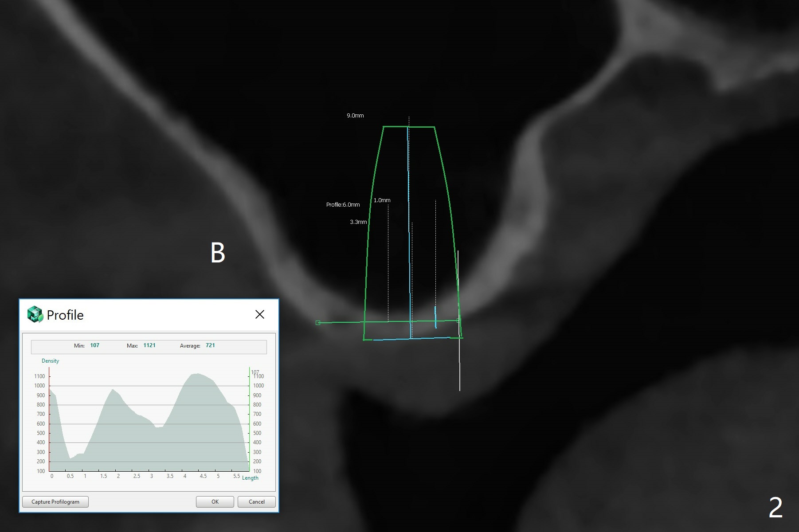The height and width of the screenshot is (532, 799).
Task: Pick the 3.3mm measurement label
Action: [358, 222]
